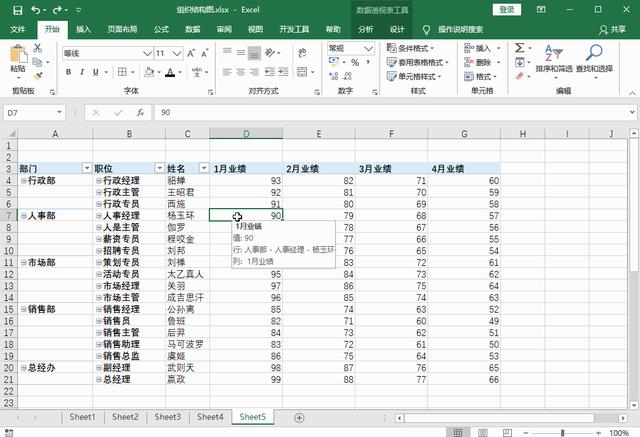
Task: Click the Format Painter brush icon
Action: pyautogui.click(x=38, y=76)
